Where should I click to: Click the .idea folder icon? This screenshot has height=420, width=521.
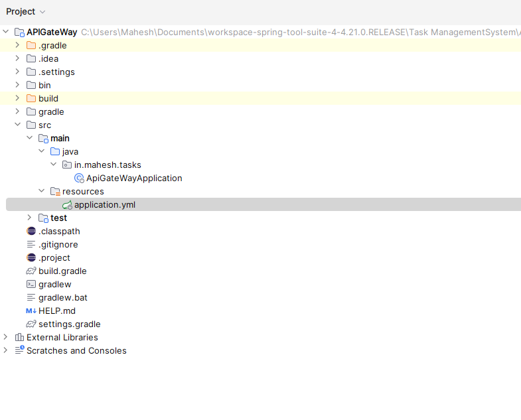pos(31,58)
